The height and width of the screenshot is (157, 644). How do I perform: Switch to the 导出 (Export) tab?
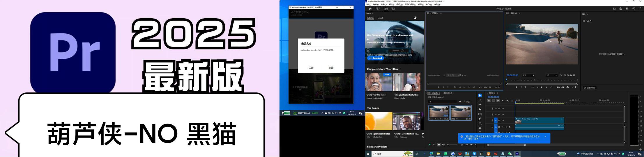click(x=393, y=9)
